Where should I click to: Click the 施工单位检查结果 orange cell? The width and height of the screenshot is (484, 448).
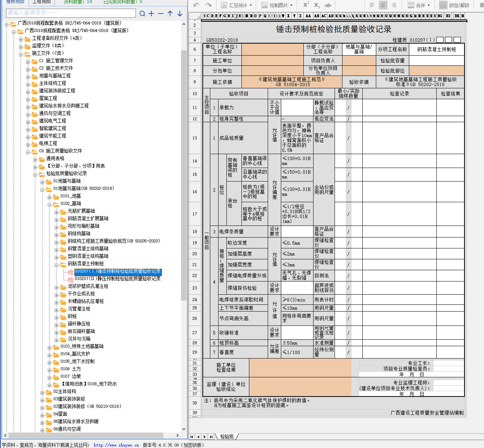click(300, 367)
